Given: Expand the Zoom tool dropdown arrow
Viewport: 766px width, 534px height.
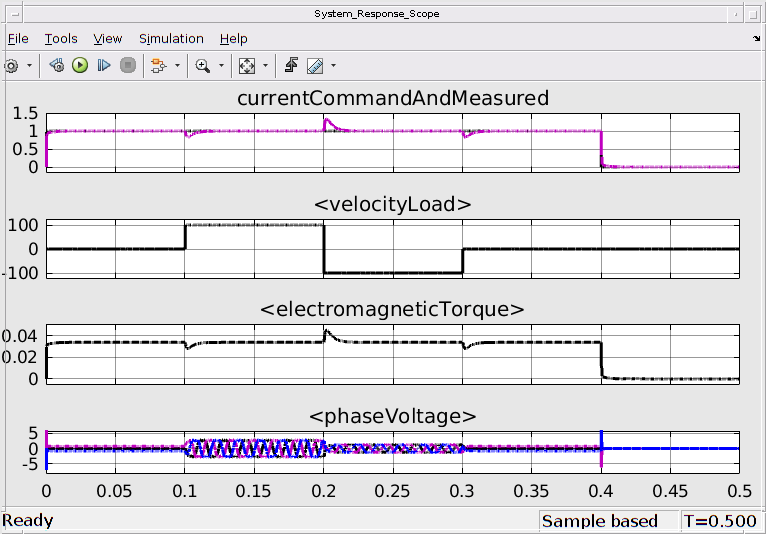Looking at the screenshot, I should (x=221, y=65).
